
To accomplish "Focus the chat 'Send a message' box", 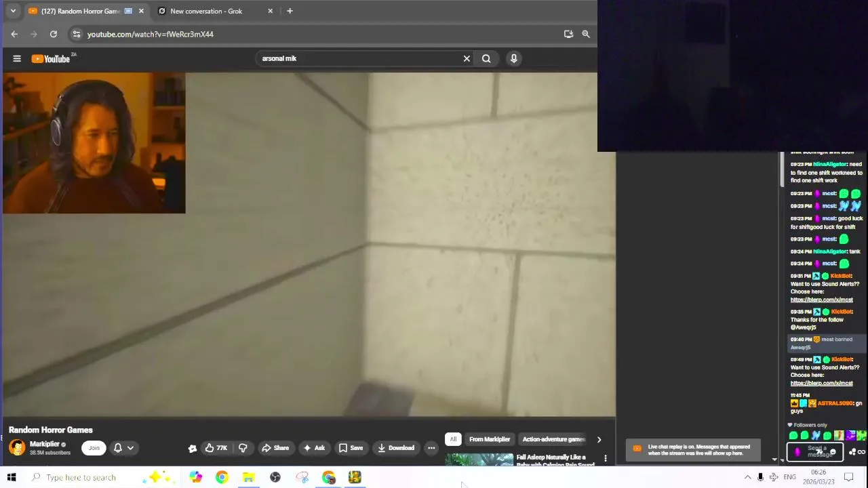I will coord(816,451).
